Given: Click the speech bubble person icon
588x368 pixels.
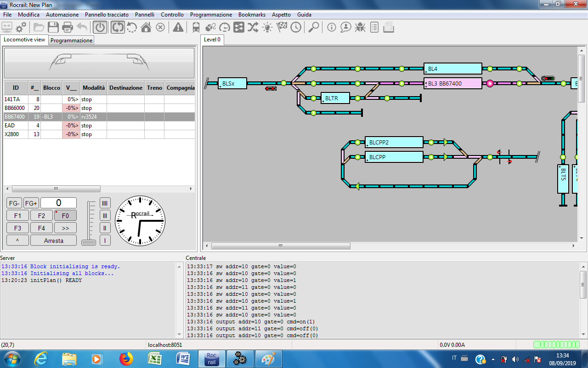Looking at the screenshot, I should coord(346,27).
